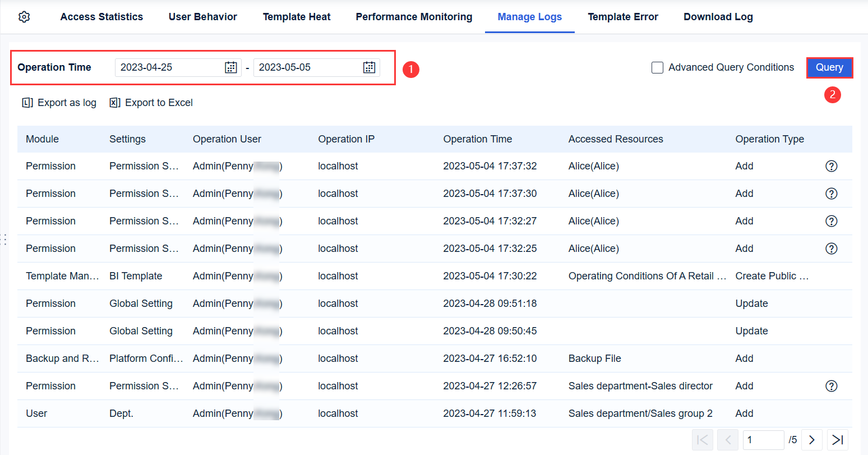
Task: Open the end date calendar picker
Action: 369,67
